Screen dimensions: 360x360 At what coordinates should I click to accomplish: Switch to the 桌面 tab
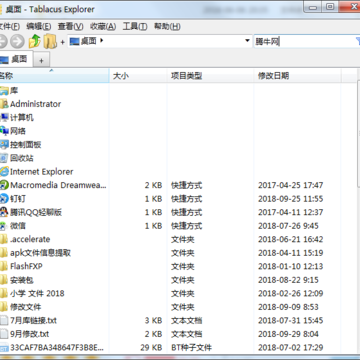(16, 59)
